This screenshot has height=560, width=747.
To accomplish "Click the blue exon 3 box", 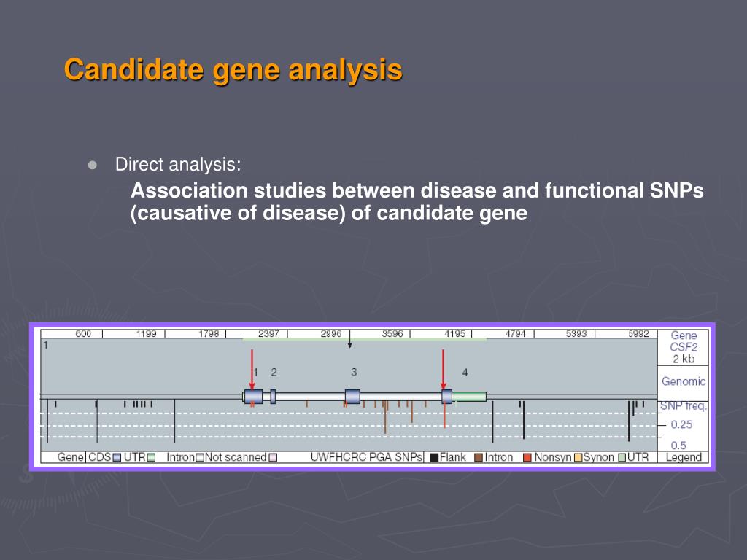I will pyautogui.click(x=352, y=397).
